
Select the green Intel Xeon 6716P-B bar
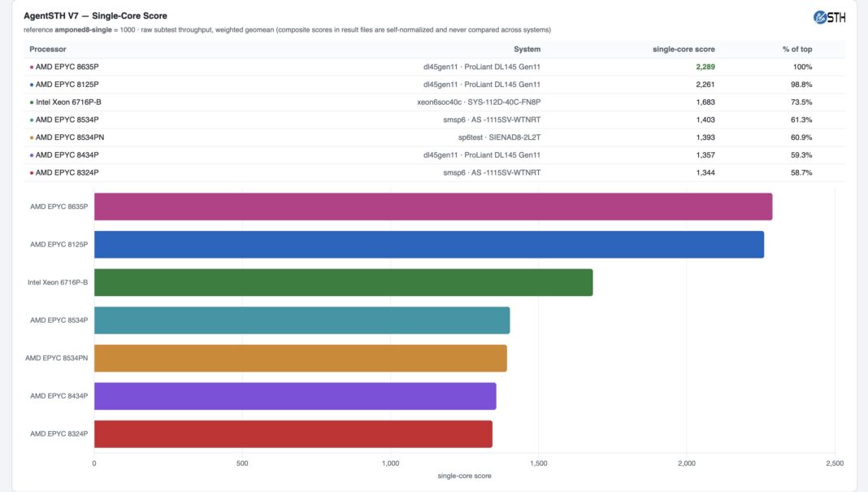(x=343, y=282)
